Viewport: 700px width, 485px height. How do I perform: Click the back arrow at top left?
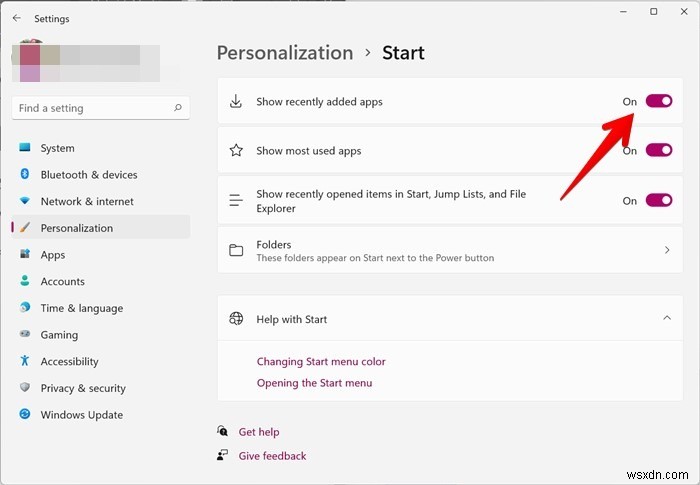click(16, 18)
